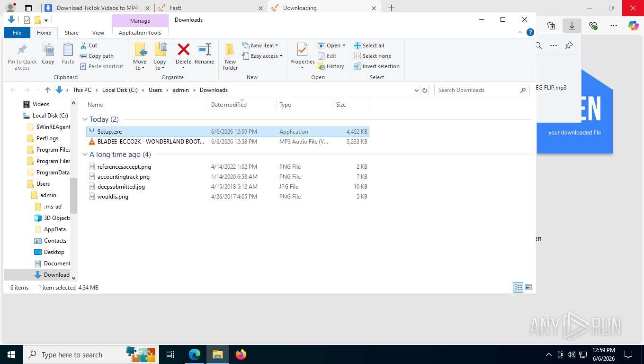This screenshot has width=644, height=364.
Task: Click the Manage contextual tab
Action: [140, 21]
